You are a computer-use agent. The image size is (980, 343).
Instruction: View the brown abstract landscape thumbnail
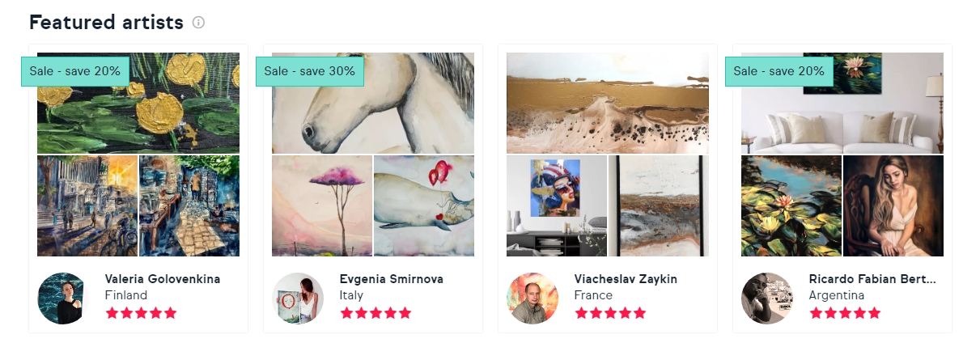[608, 103]
